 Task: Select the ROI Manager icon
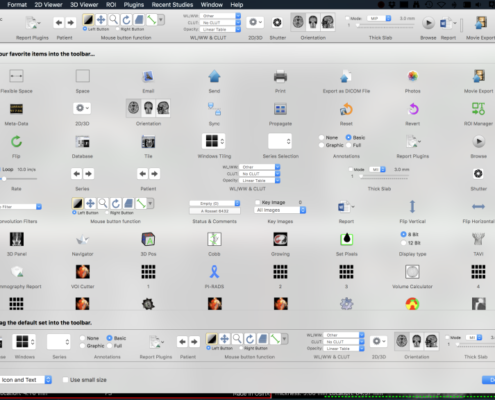tap(478, 109)
